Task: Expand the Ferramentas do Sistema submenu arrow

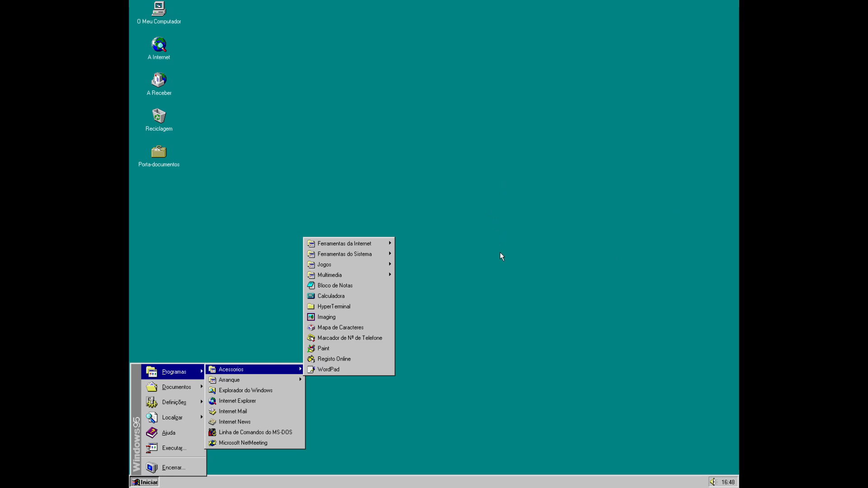Action: pyautogui.click(x=390, y=253)
